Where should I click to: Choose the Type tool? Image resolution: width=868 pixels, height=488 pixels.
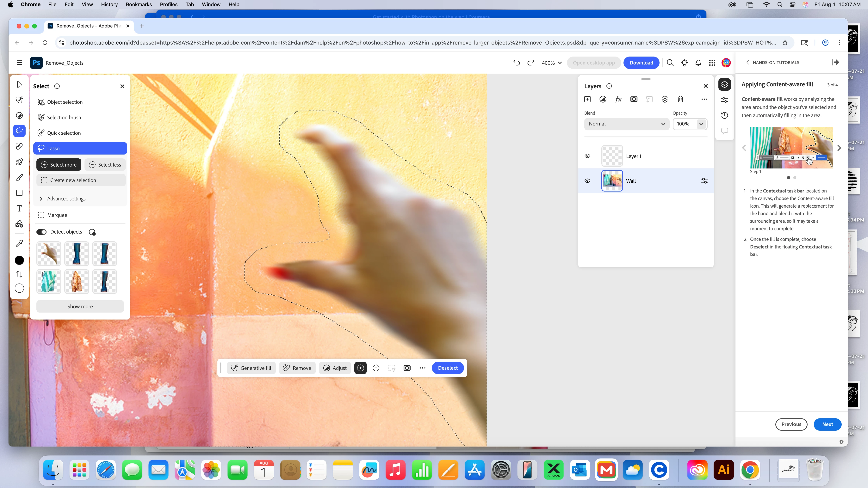(19, 209)
